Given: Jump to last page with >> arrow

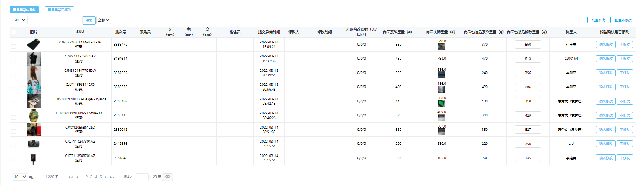Looking at the screenshot, I should click(x=112, y=177).
